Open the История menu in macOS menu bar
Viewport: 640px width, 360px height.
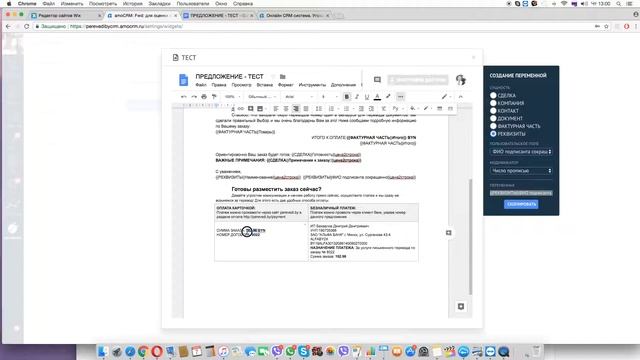(132, 4)
